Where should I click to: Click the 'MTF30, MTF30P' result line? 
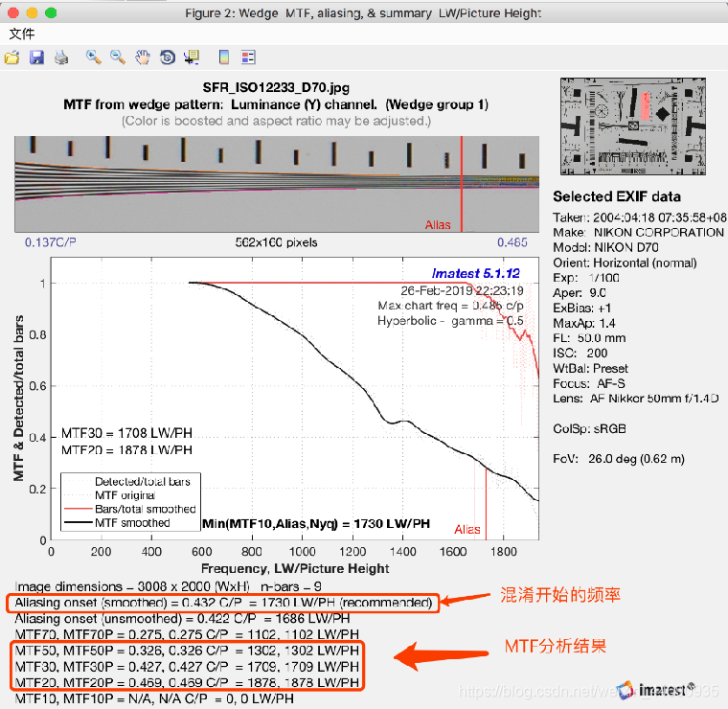187,667
